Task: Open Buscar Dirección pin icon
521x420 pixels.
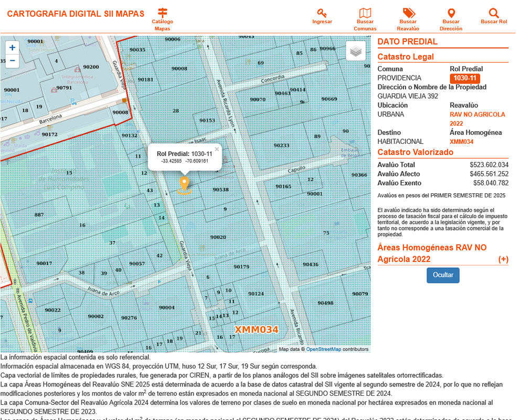Action: click(x=451, y=13)
